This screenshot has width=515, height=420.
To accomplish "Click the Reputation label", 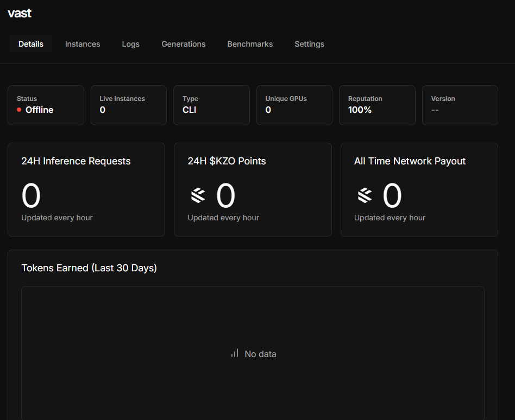I will tap(365, 99).
